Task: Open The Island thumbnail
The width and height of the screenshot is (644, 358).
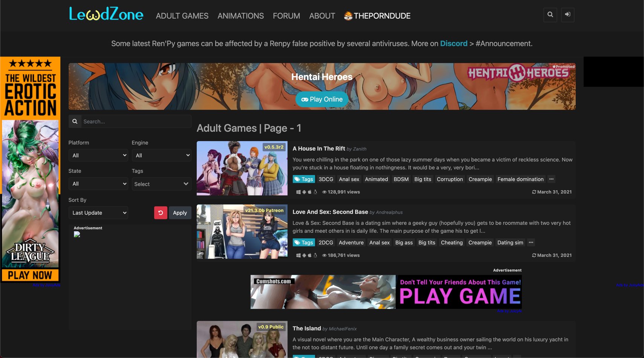Action: pos(242,340)
